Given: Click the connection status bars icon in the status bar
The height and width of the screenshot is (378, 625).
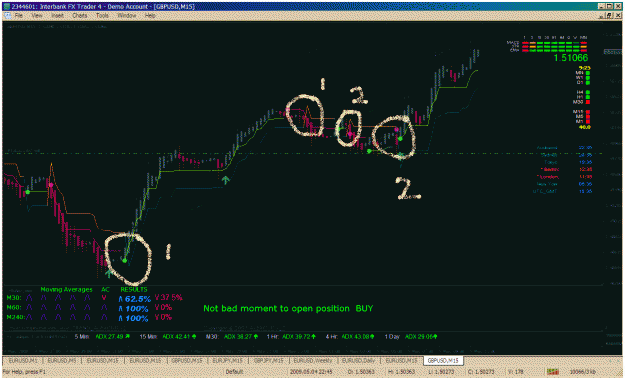Looking at the screenshot, I should 552,371.
